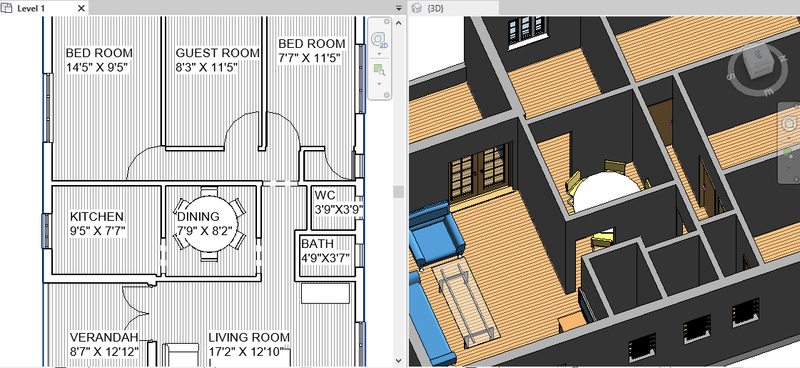The height and width of the screenshot is (368, 800).
Task: Click the TOP face of ViewCube
Action: [757, 58]
